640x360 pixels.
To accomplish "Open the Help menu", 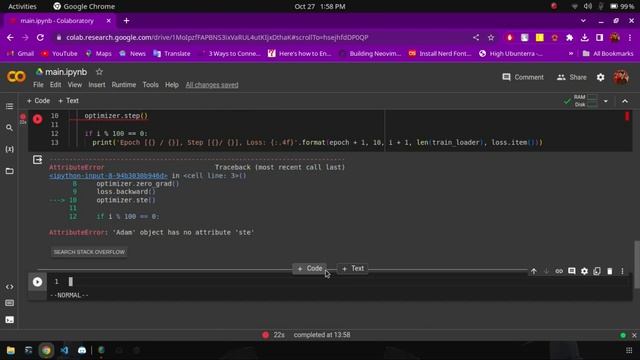I will (x=171, y=85).
